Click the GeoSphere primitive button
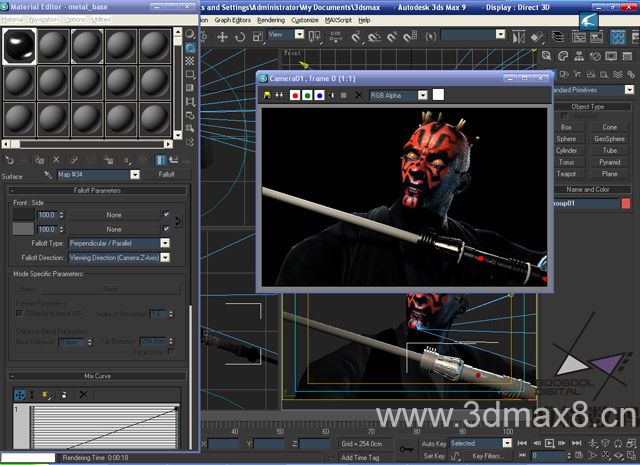 point(609,139)
